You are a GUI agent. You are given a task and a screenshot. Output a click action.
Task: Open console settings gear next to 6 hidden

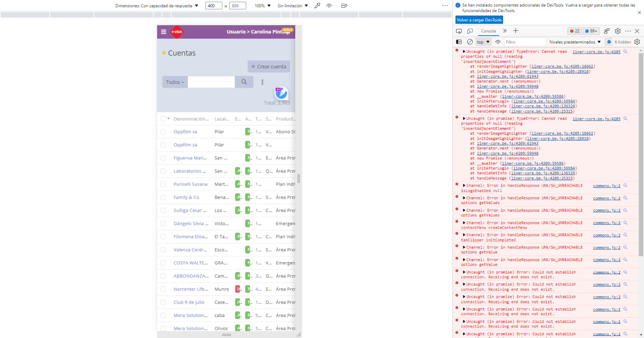pos(637,42)
